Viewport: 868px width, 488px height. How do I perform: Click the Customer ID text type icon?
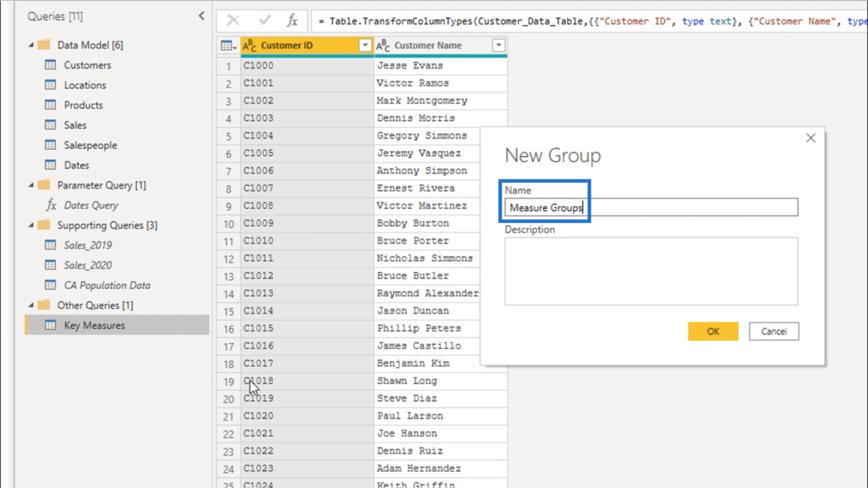point(250,45)
